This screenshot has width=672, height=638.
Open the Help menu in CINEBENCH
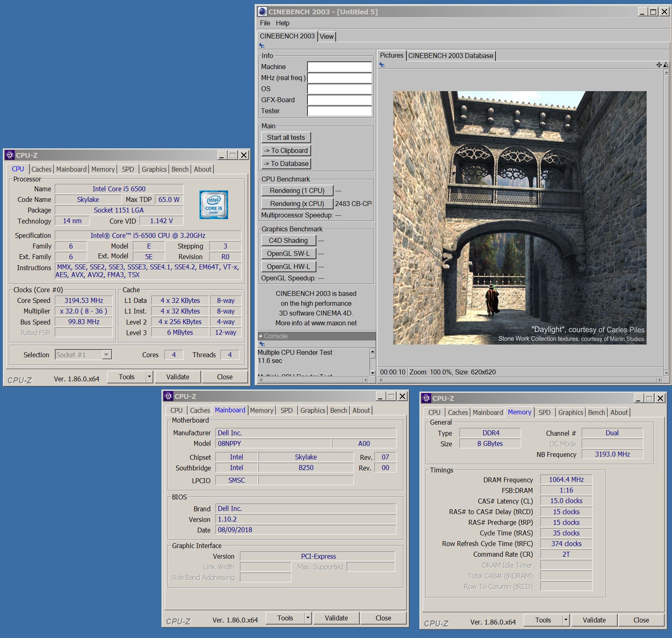282,23
